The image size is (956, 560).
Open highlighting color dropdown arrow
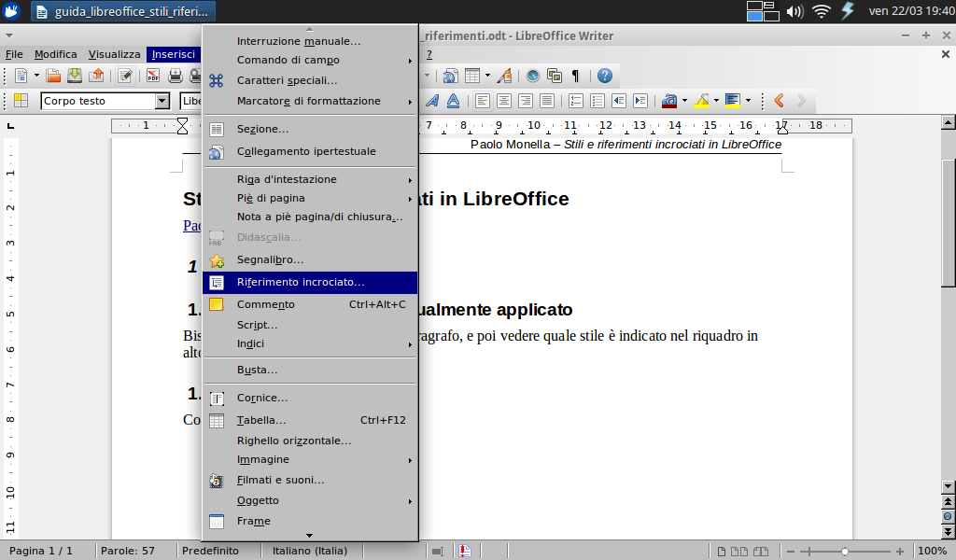click(716, 101)
